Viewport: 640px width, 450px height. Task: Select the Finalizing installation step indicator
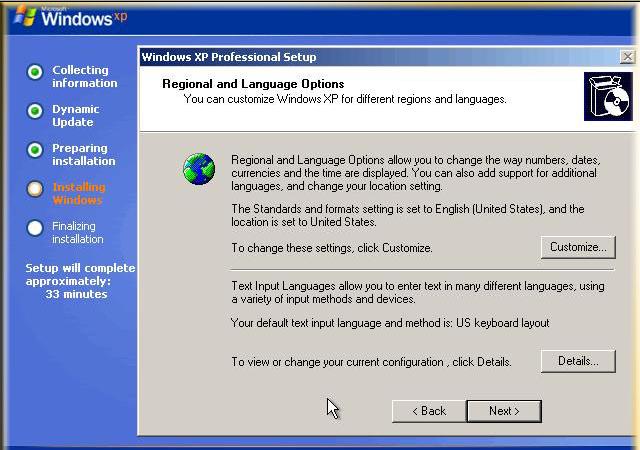tap(35, 228)
